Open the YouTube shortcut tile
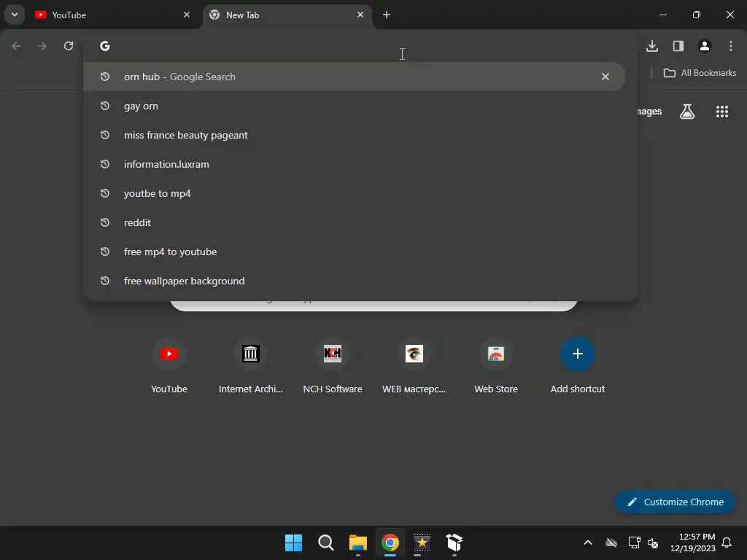Viewport: 747px width, 560px height. click(x=169, y=366)
